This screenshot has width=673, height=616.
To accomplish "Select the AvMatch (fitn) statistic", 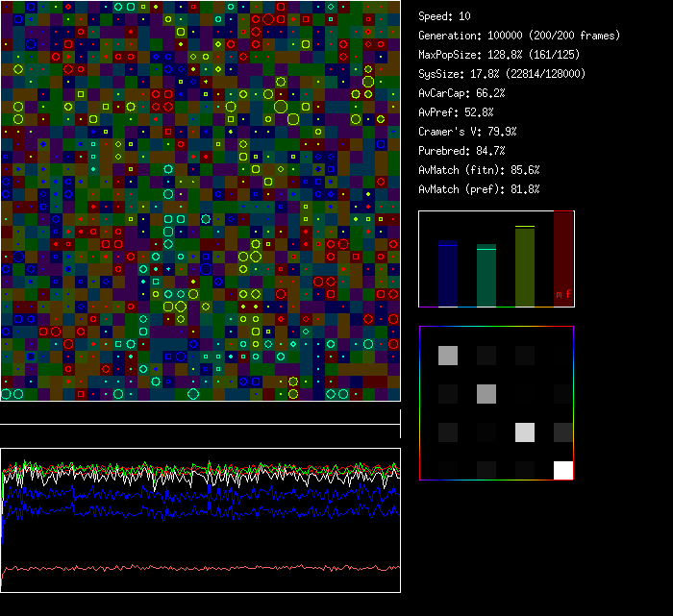I will tap(479, 170).
